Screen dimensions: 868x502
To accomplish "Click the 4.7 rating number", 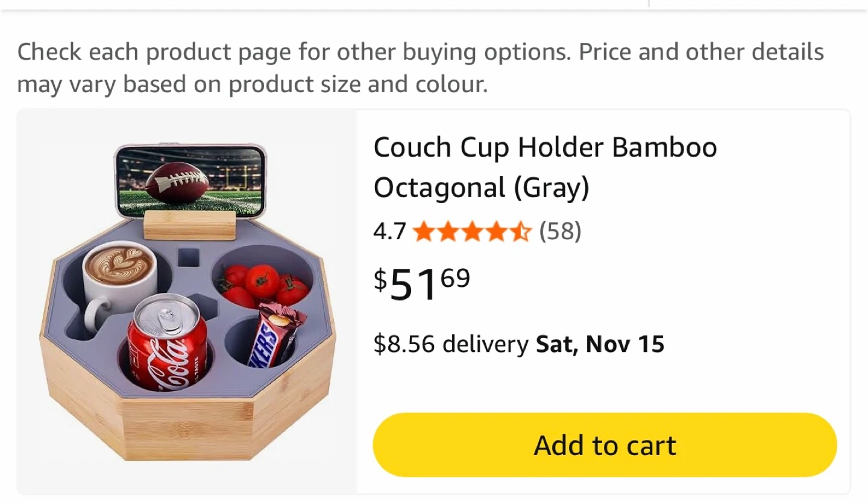I will (x=389, y=231).
